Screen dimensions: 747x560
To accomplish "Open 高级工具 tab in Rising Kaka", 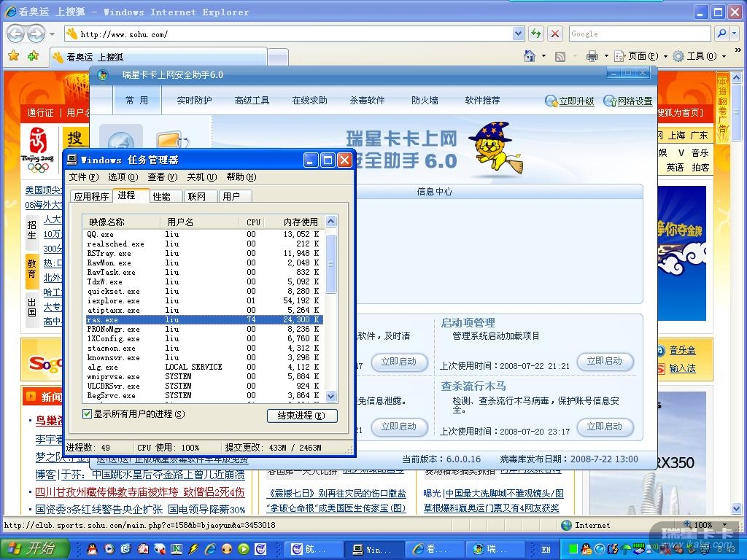I will click(x=252, y=101).
